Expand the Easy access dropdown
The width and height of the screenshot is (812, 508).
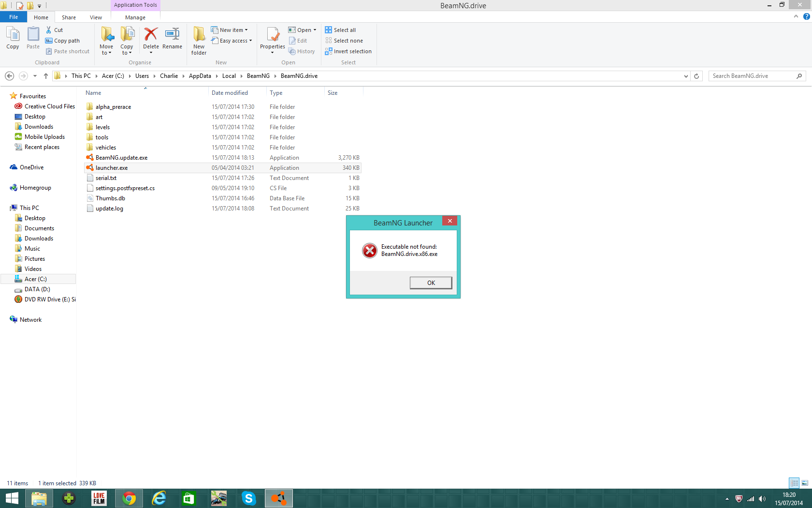(232, 41)
